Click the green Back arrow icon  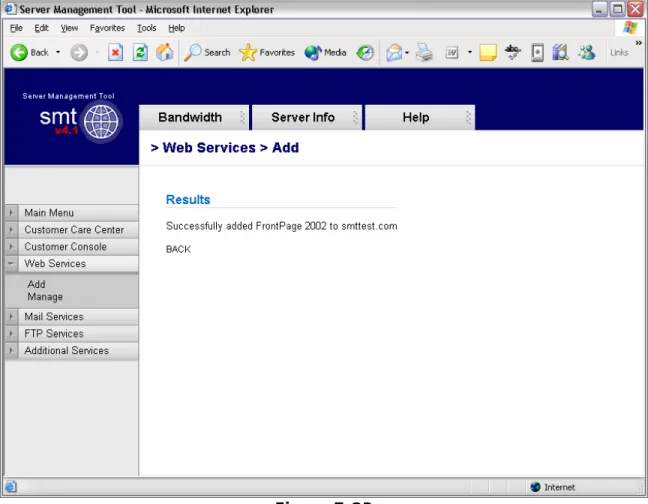pos(19,52)
